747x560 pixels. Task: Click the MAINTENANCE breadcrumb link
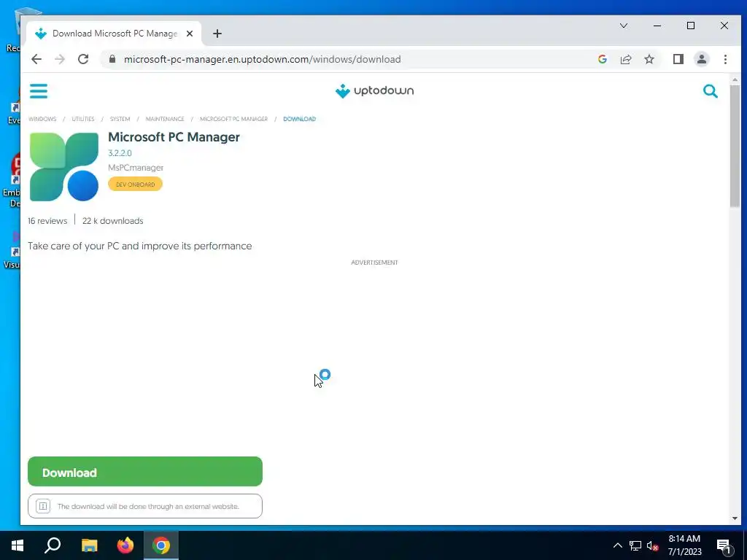[165, 119]
